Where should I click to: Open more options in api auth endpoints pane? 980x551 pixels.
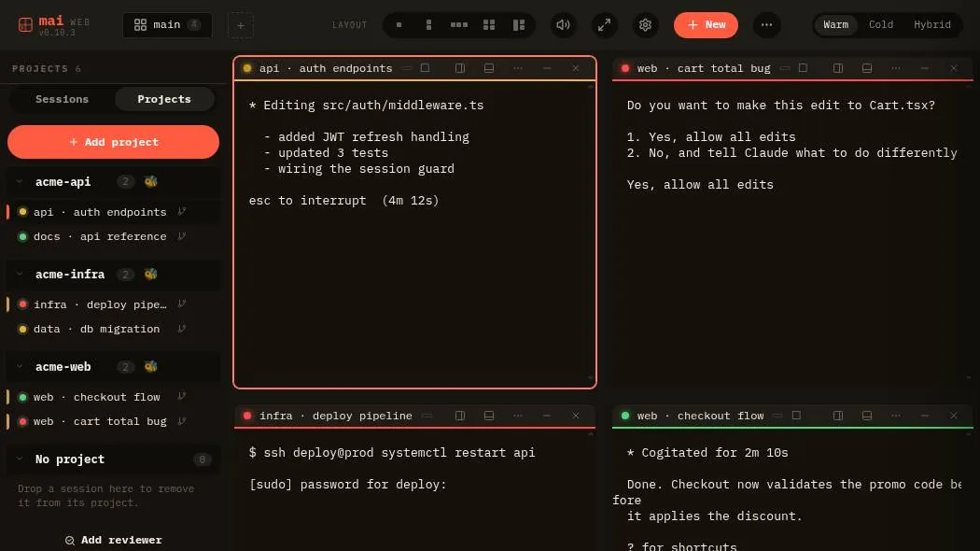(517, 68)
